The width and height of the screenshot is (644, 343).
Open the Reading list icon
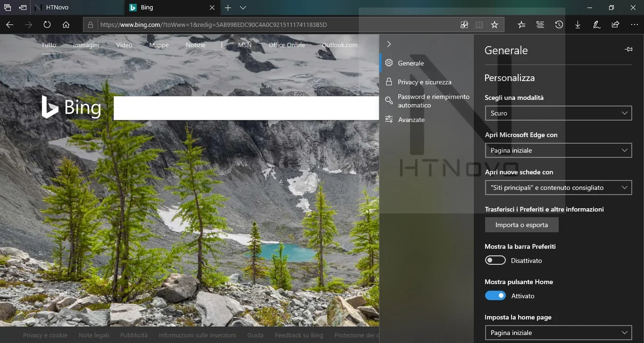(x=540, y=25)
